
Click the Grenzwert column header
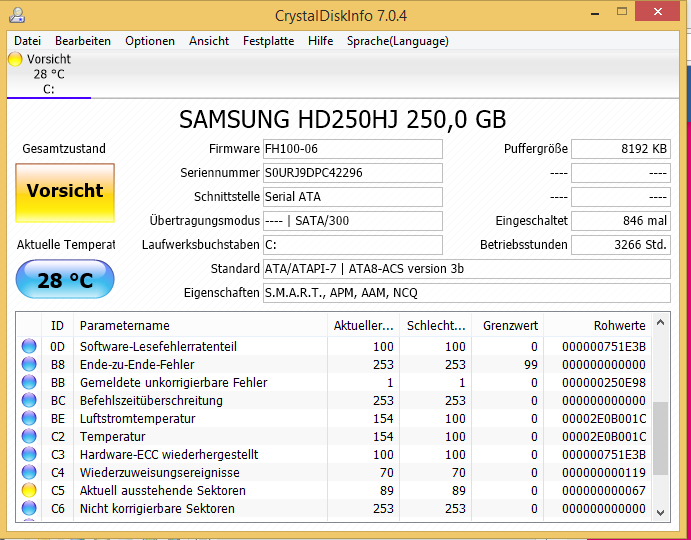508,326
